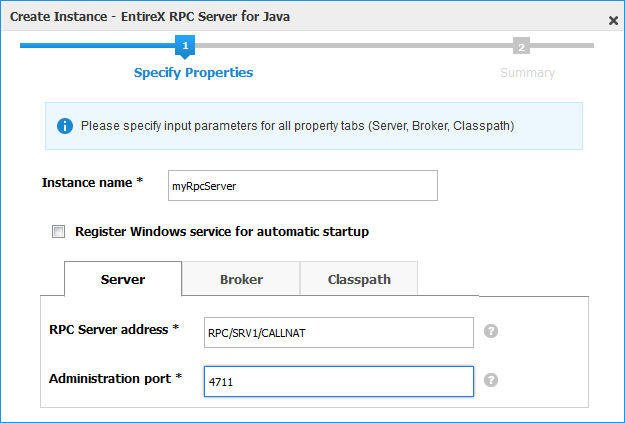625x423 pixels.
Task: Close the Create Instance dialog
Action: [x=613, y=20]
